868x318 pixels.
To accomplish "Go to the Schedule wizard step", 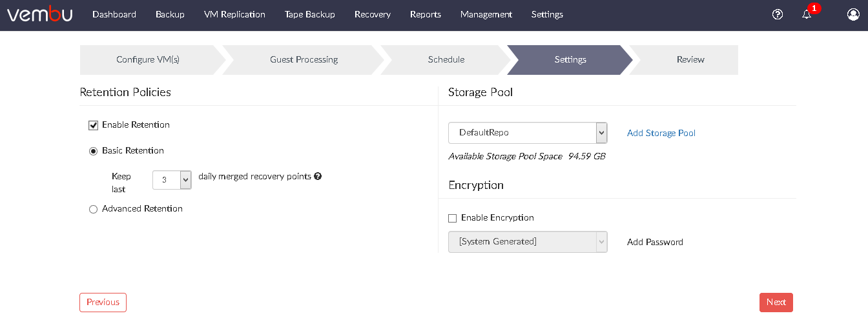I will [x=446, y=59].
